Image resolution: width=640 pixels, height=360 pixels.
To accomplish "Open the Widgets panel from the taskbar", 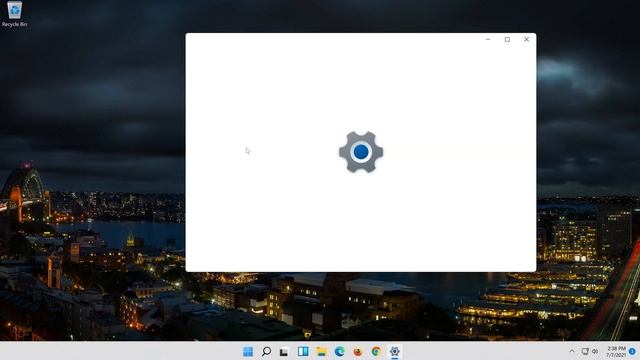I will [303, 351].
